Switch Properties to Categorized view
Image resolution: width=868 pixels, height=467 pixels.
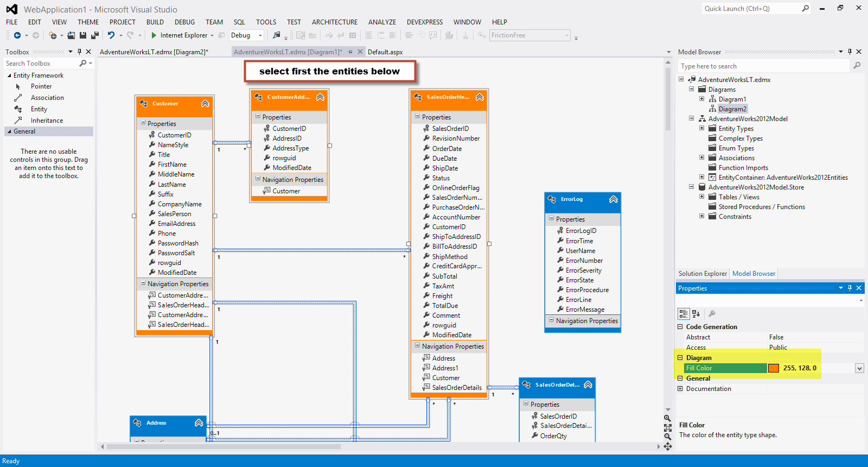coord(684,313)
